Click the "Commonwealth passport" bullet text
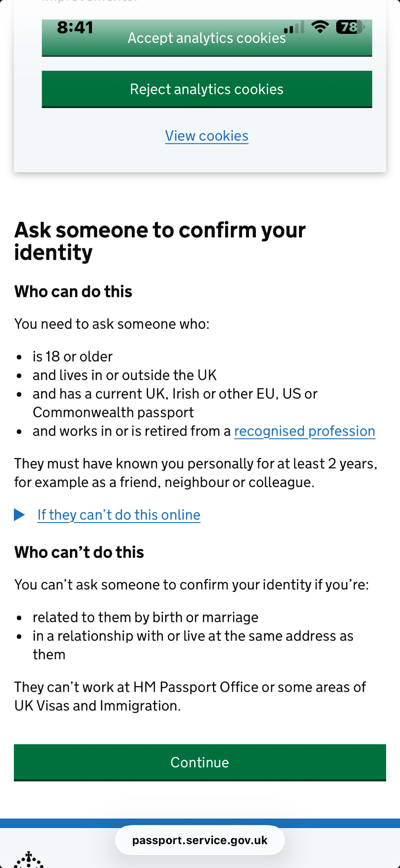The width and height of the screenshot is (400, 868). [x=113, y=412]
